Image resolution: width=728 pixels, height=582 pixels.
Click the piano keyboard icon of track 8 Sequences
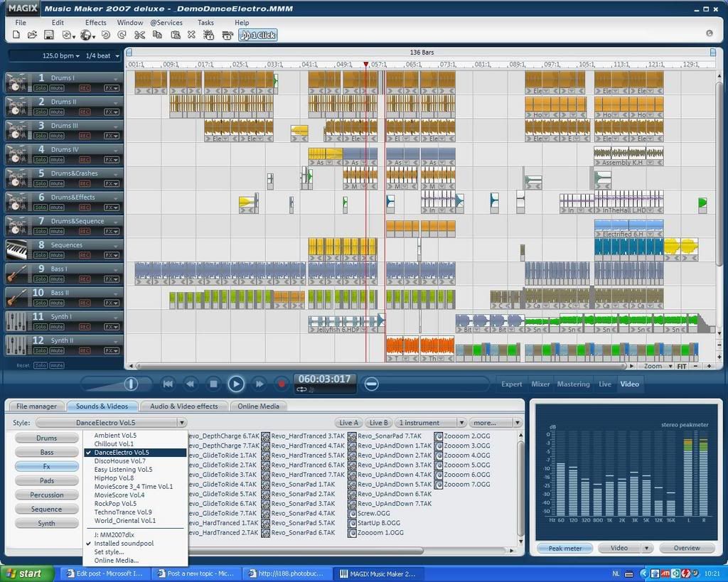point(17,249)
